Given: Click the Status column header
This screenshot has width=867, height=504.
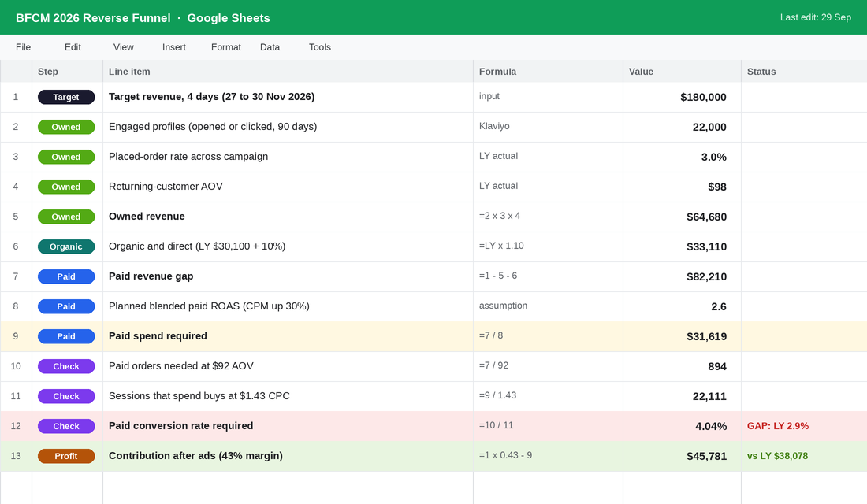Looking at the screenshot, I should point(804,72).
